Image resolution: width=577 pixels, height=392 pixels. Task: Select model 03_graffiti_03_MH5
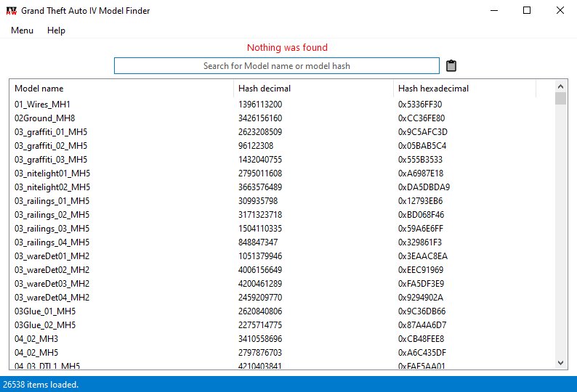[51, 160]
